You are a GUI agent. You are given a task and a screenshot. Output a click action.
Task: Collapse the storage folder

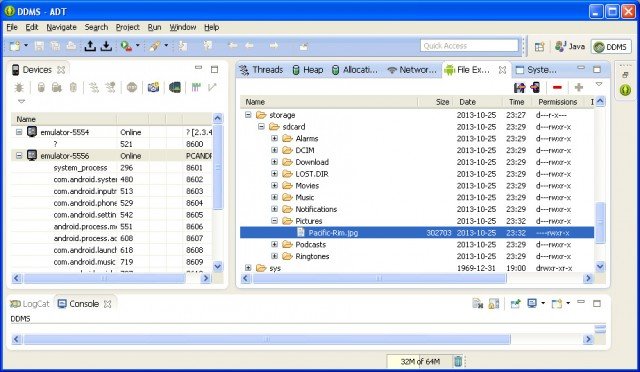click(248, 115)
